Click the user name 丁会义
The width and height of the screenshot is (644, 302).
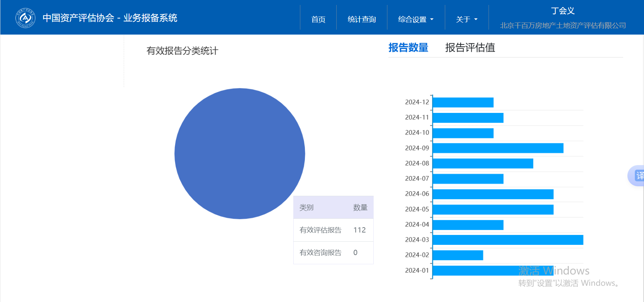[x=563, y=11]
